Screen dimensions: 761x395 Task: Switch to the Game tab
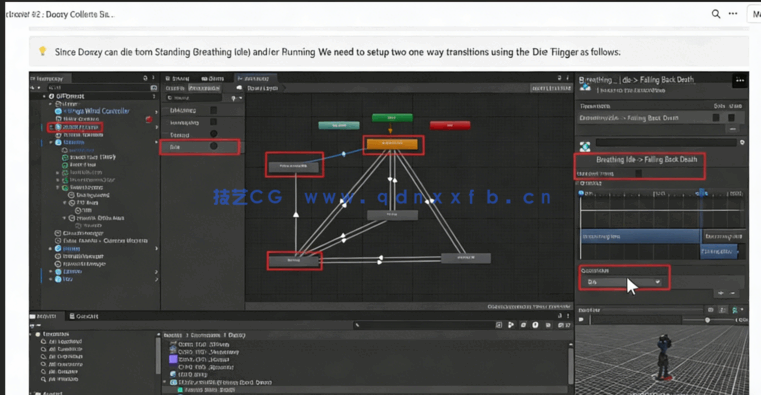click(x=213, y=78)
